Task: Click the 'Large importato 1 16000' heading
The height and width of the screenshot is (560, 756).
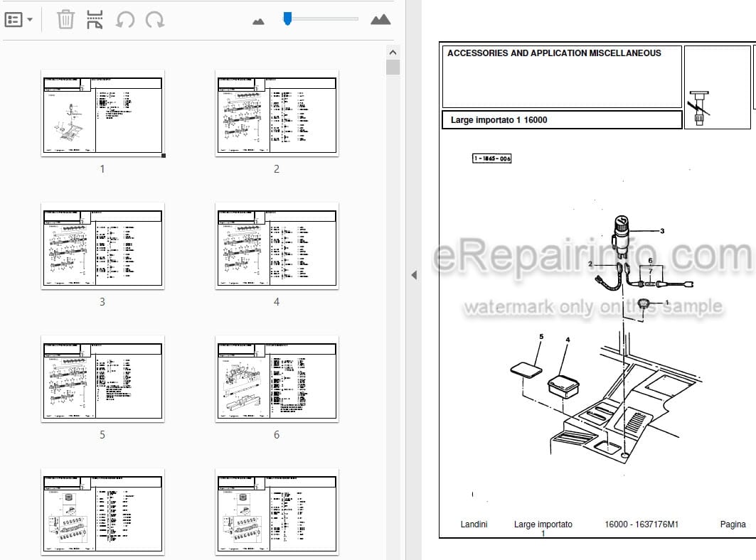Action: point(499,120)
